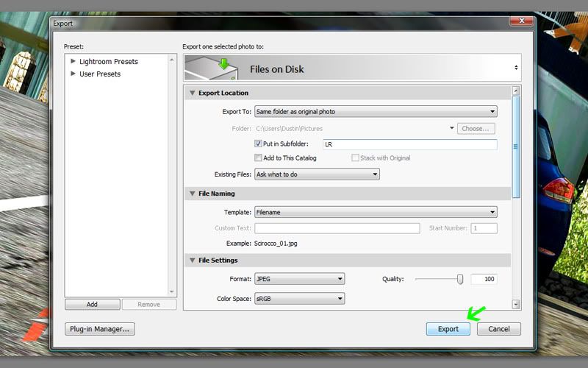
Task: Click the example filename Scirocco_01.jpg
Action: [276, 244]
